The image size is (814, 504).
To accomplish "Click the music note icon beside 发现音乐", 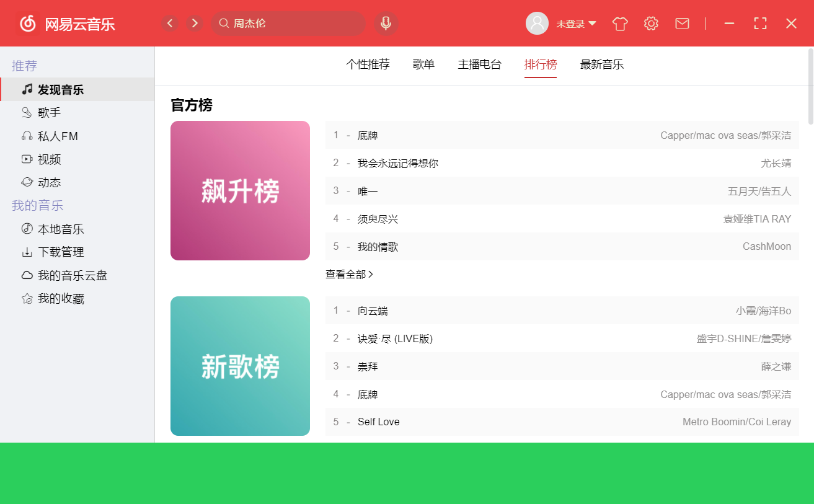I will [27, 89].
